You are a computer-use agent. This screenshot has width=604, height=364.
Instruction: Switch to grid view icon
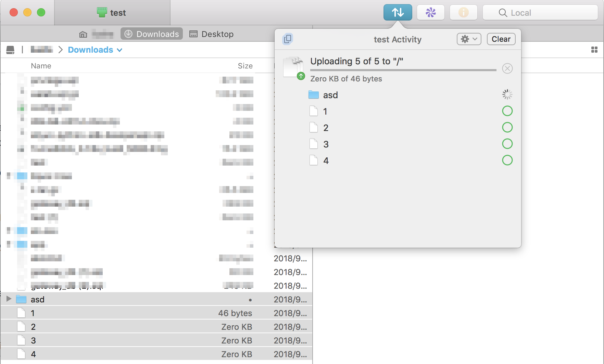pos(594,50)
